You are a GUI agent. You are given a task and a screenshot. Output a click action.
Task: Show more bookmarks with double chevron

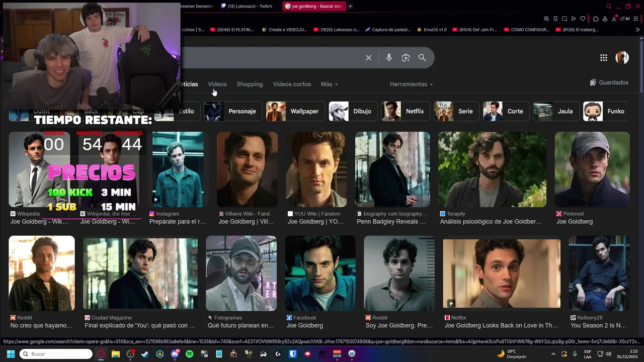pos(637,30)
